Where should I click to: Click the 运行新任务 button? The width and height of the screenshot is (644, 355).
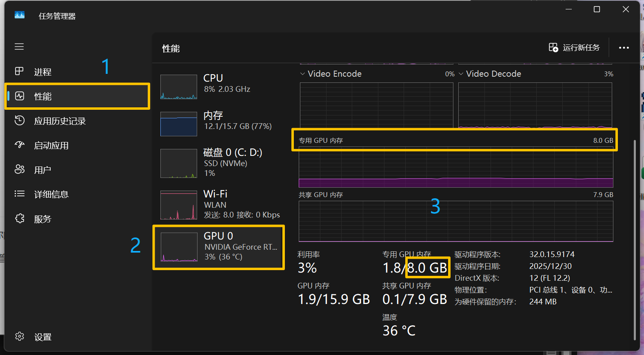(574, 48)
